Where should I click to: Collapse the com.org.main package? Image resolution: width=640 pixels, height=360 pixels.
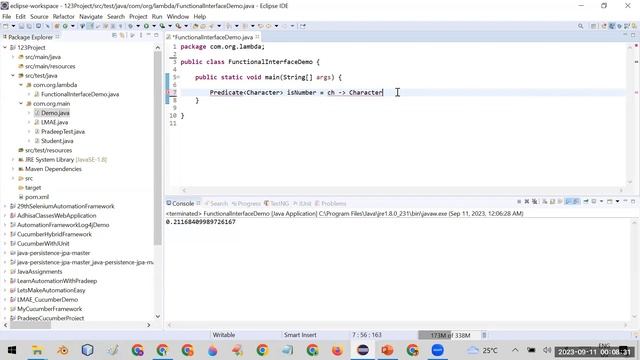pos(21,104)
